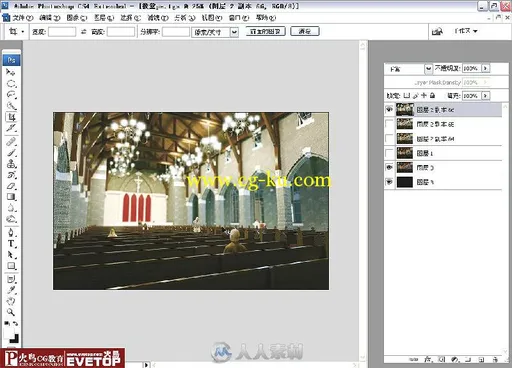Image resolution: width=512 pixels, height=368 pixels.
Task: Select the Crop tool in toolbox
Action: [x=11, y=117]
